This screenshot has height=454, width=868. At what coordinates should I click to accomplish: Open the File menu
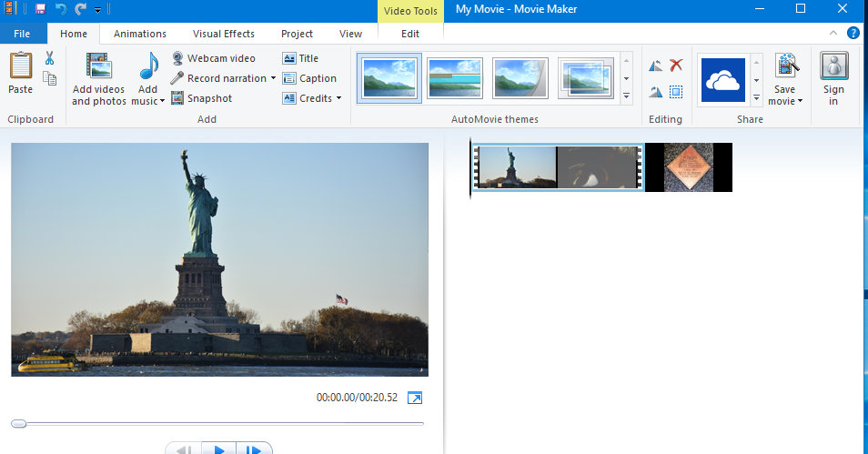[x=22, y=34]
